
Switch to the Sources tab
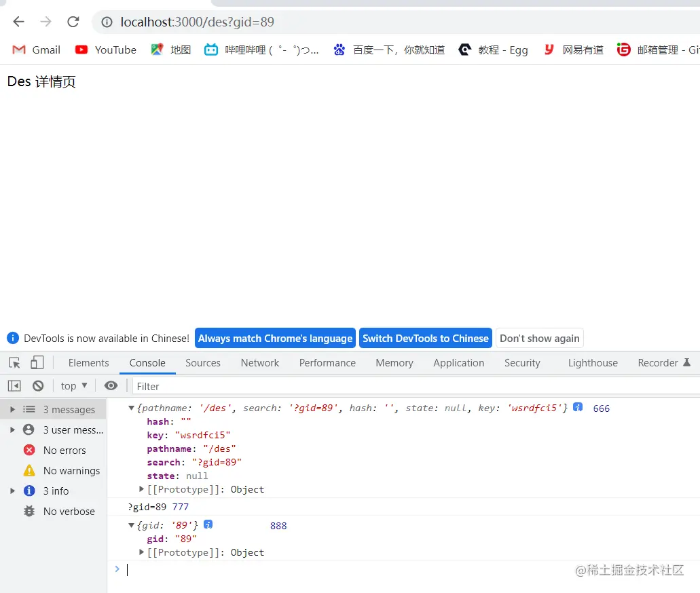coord(203,363)
